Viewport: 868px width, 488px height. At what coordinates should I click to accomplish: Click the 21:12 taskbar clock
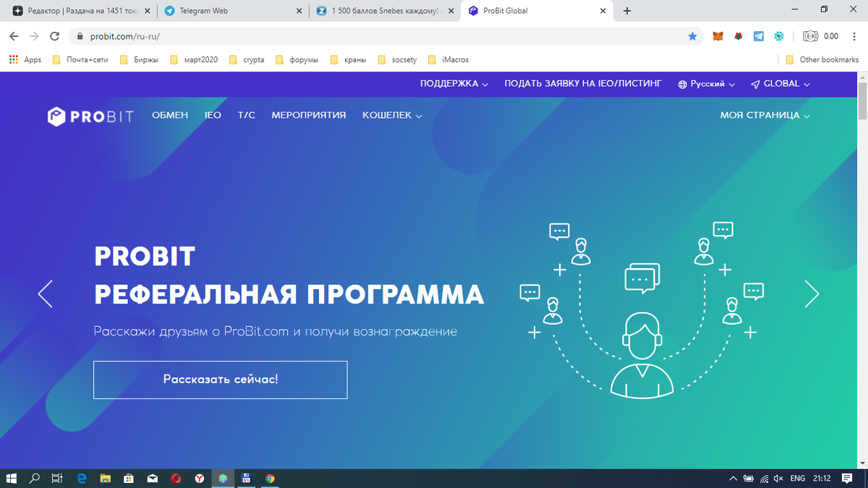click(822, 478)
